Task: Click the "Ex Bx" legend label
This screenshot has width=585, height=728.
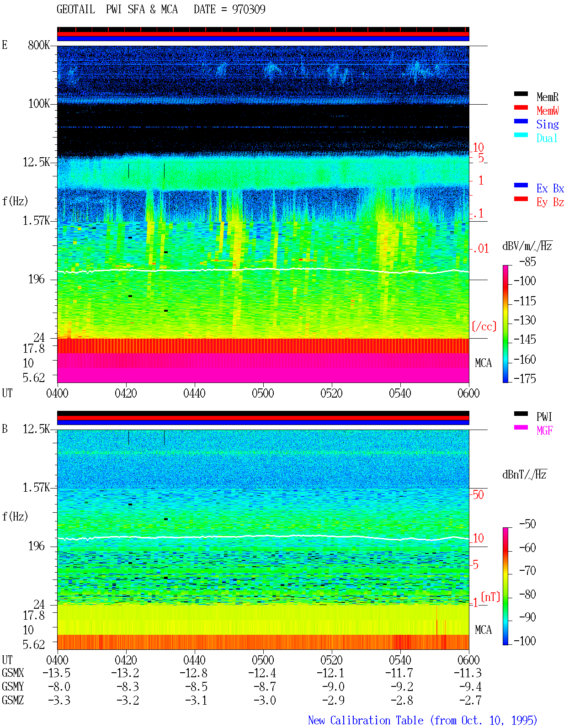Action: pos(550,188)
